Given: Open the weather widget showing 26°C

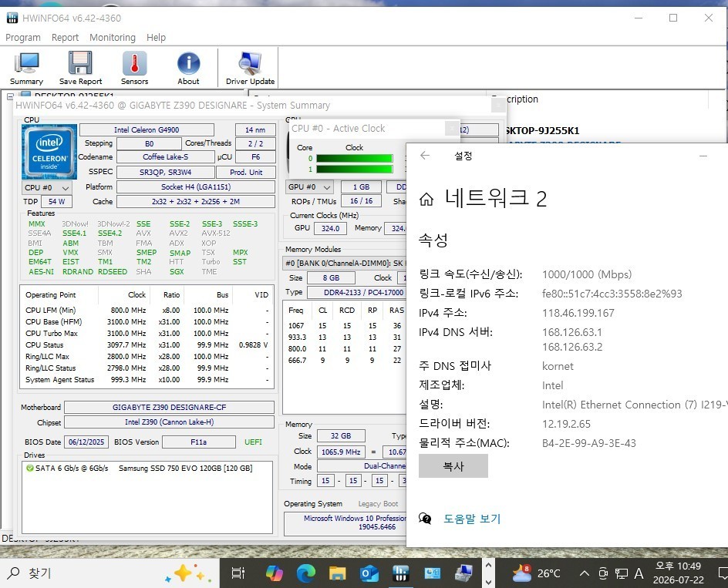Looking at the screenshot, I should click(x=536, y=573).
